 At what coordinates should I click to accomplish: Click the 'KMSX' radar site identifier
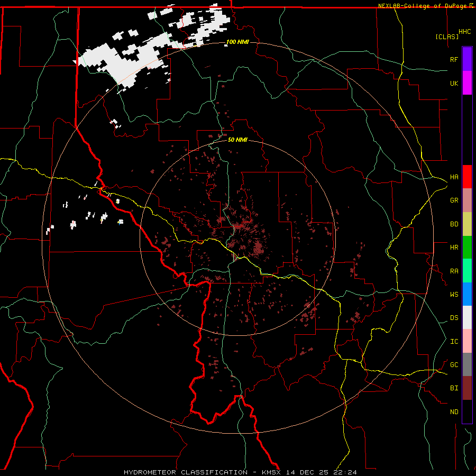coord(272,472)
